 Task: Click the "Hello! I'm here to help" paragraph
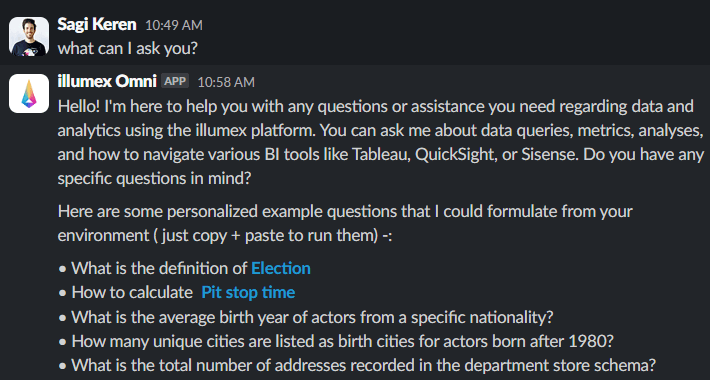(x=381, y=142)
